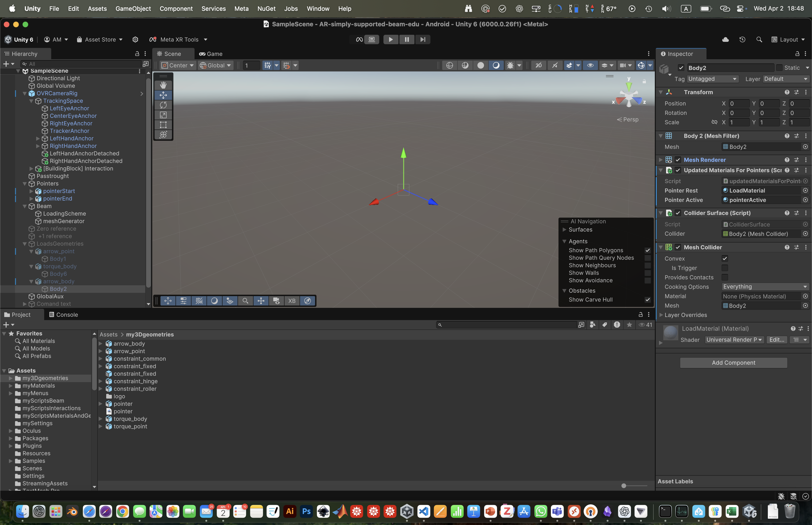The height and width of the screenshot is (525, 812).
Task: Open the GameObject menu
Action: tap(133, 8)
